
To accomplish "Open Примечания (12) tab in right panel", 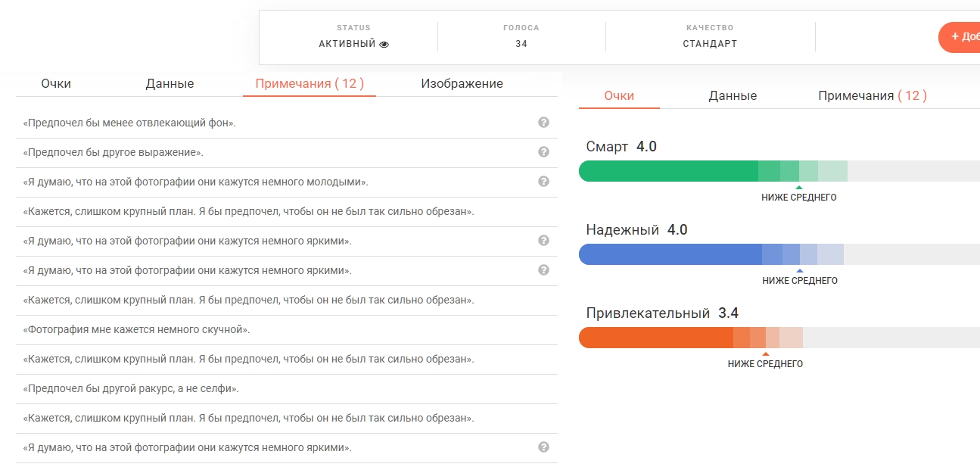I will [873, 96].
